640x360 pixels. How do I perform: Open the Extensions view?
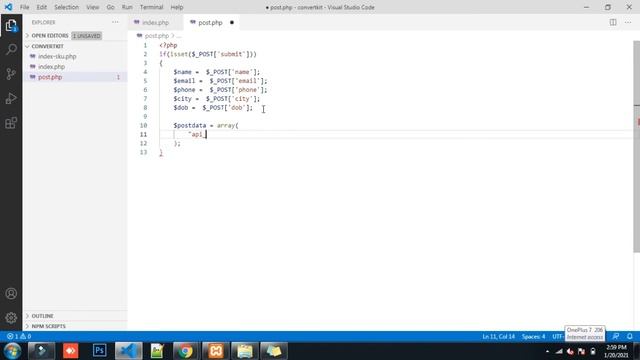coord(11,123)
